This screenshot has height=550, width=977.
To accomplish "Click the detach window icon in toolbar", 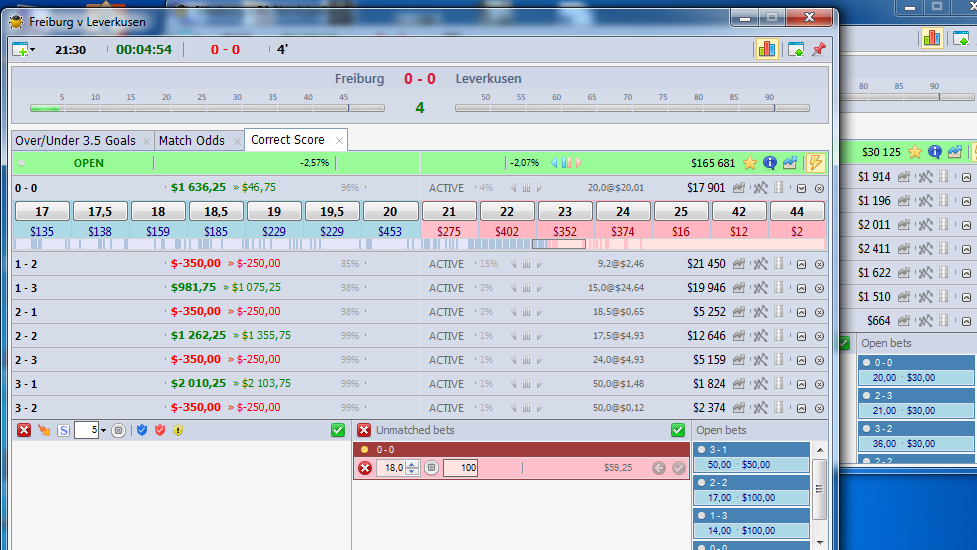I will tap(796, 49).
